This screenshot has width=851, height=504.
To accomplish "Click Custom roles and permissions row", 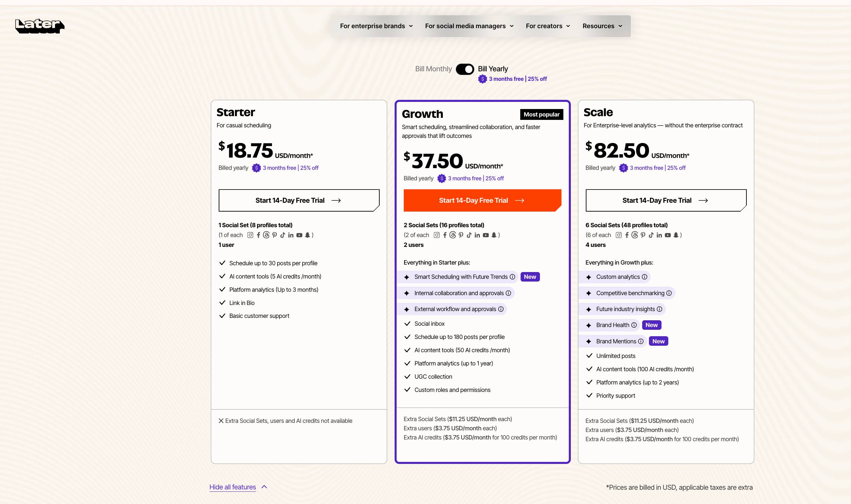I will coord(447,390).
